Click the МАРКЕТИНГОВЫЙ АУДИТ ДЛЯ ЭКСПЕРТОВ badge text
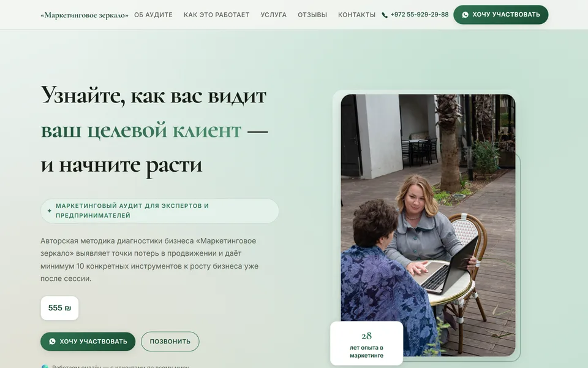Image resolution: width=588 pixels, height=368 pixels. click(x=132, y=210)
